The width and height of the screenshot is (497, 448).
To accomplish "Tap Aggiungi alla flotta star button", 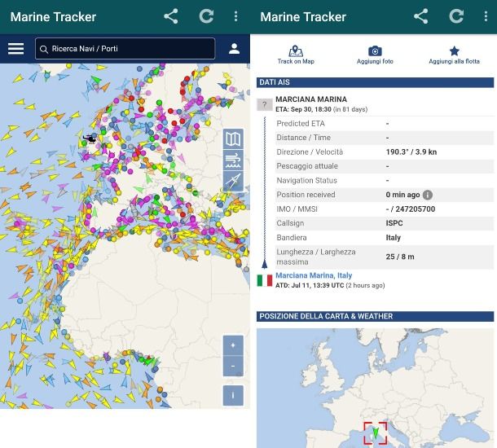I will tap(454, 55).
